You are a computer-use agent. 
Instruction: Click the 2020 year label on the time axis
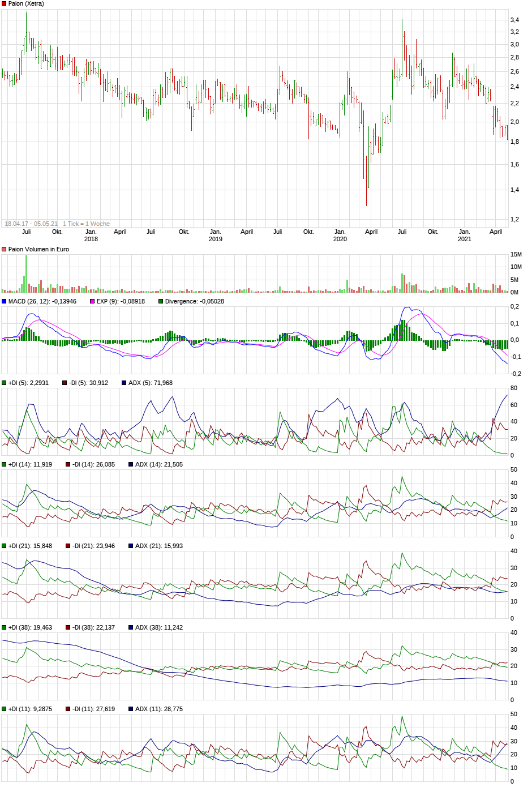point(340,239)
